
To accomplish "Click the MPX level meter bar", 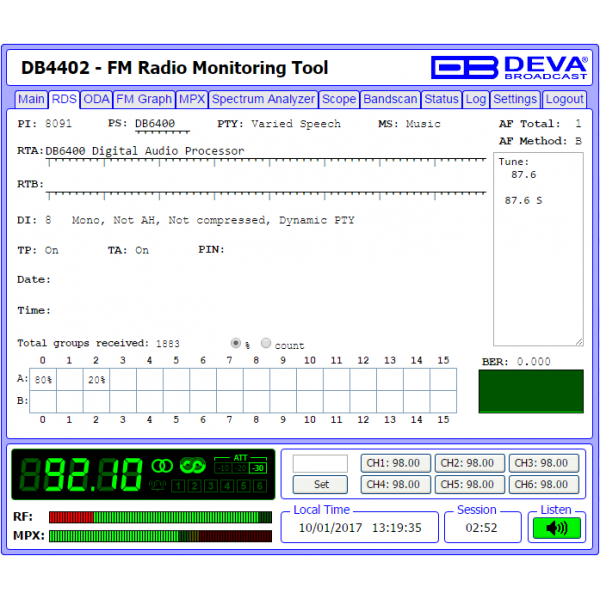I will 160,536.
